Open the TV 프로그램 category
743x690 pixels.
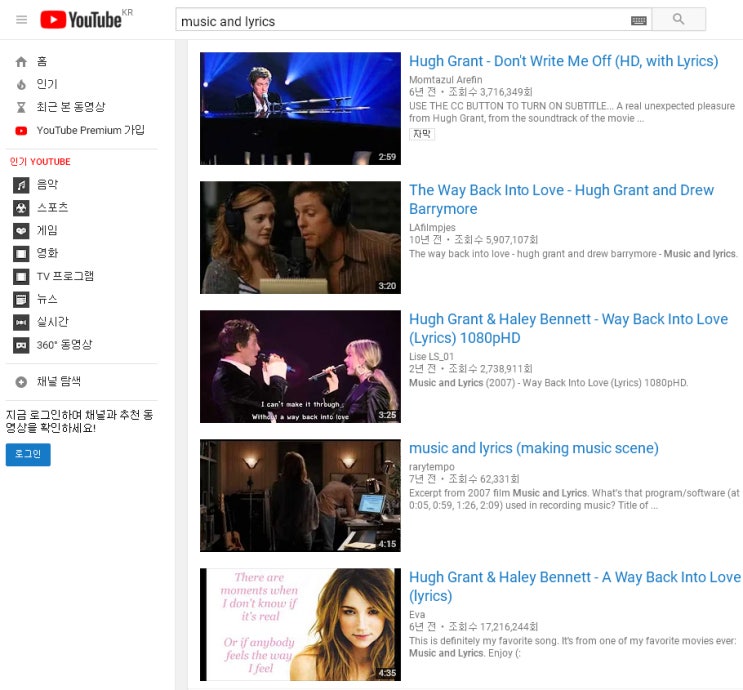(65, 276)
